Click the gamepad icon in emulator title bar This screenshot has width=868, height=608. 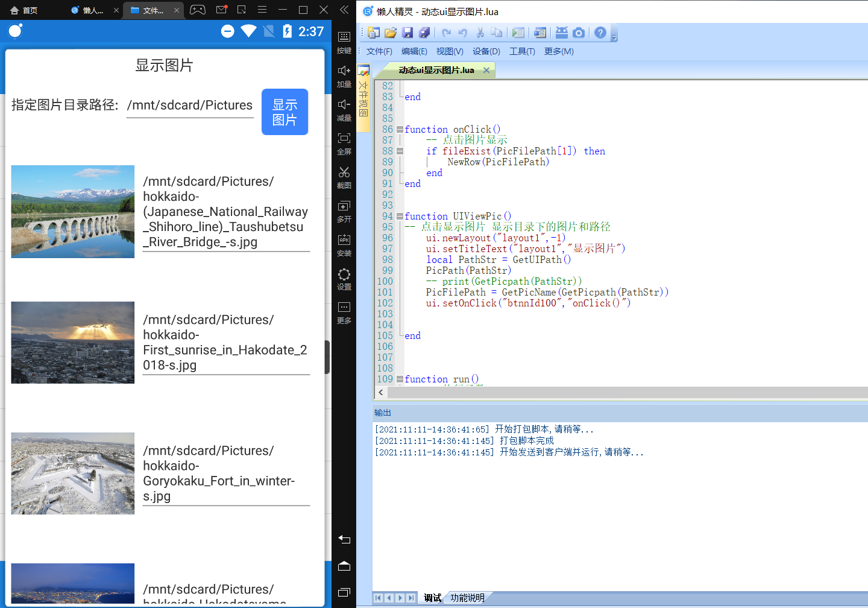point(198,10)
